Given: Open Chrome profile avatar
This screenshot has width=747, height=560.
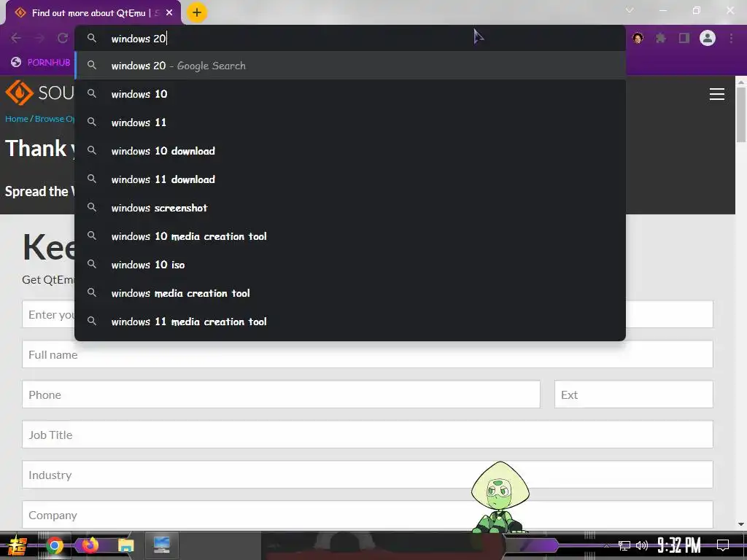Looking at the screenshot, I should click(x=708, y=38).
